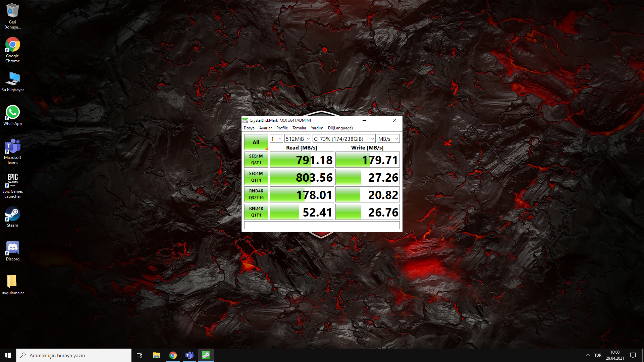
Task: Open the uygulamalar folder
Action: [12, 282]
